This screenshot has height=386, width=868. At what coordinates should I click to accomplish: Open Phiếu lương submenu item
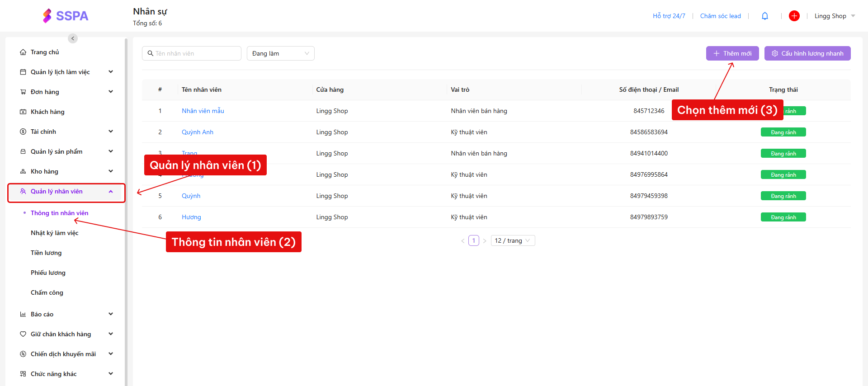pyautogui.click(x=48, y=273)
